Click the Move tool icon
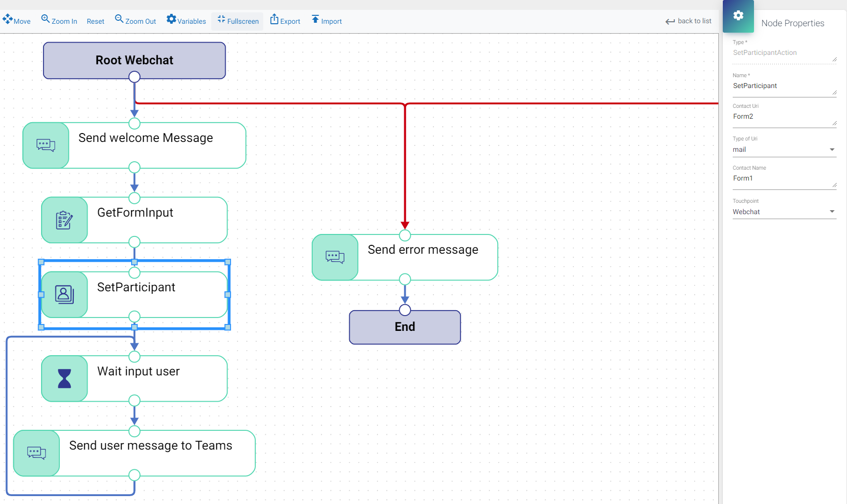The image size is (847, 504). [x=7, y=20]
